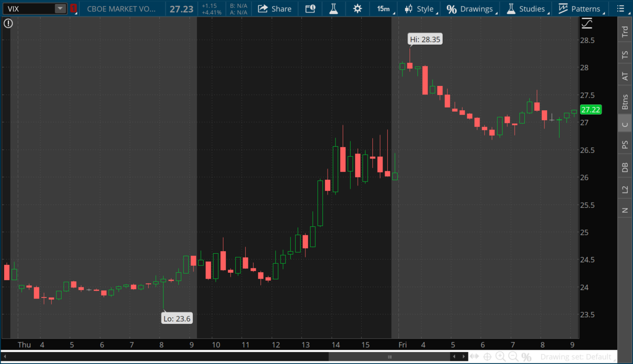
Task: Select the C side panel tab
Action: pyautogui.click(x=625, y=124)
